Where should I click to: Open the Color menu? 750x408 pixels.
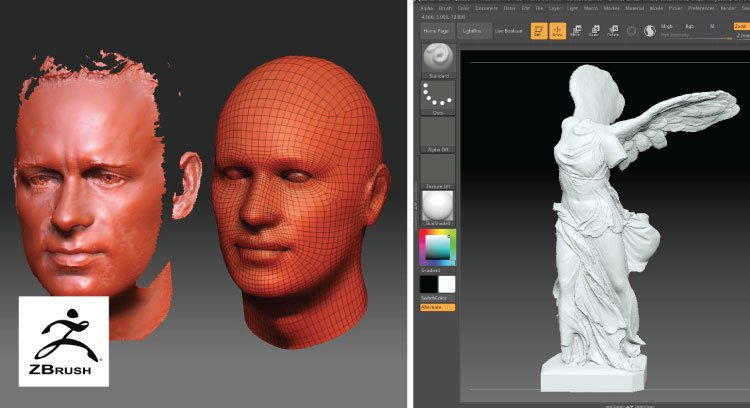pos(463,8)
